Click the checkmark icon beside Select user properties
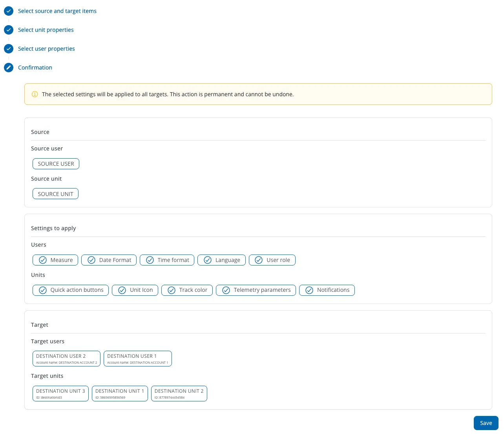The image size is (504, 434). tap(9, 49)
